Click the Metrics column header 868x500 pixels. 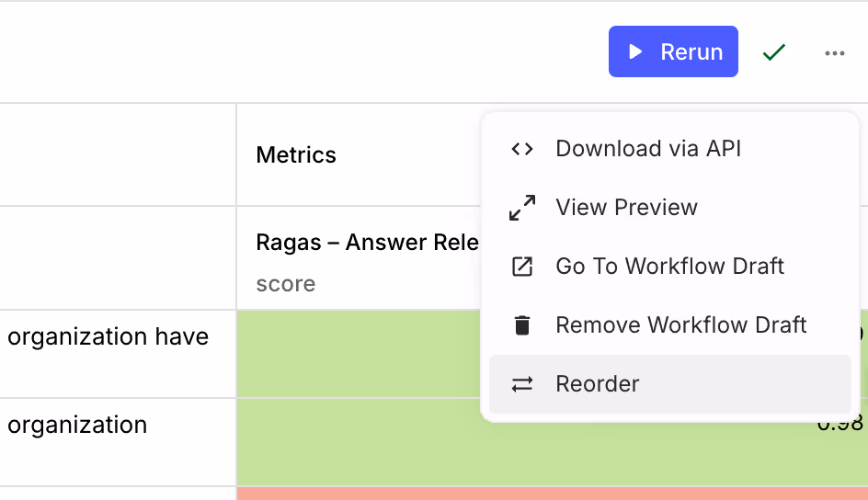coord(296,154)
